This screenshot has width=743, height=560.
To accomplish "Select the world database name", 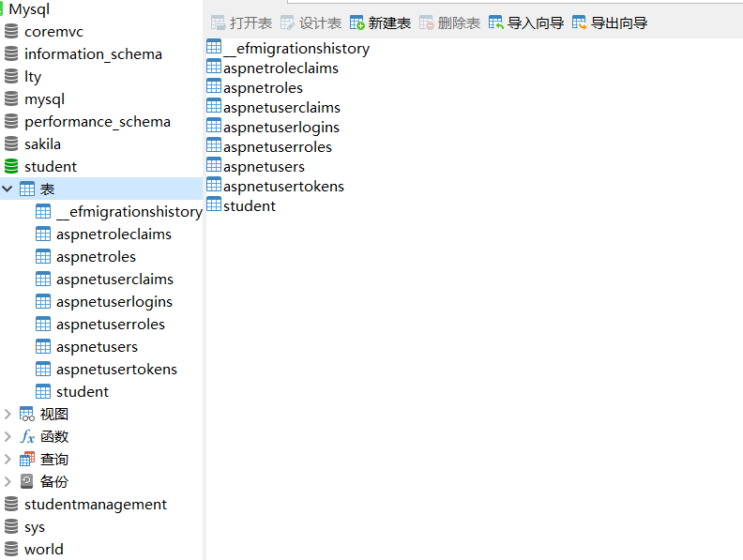I will click(x=43, y=549).
